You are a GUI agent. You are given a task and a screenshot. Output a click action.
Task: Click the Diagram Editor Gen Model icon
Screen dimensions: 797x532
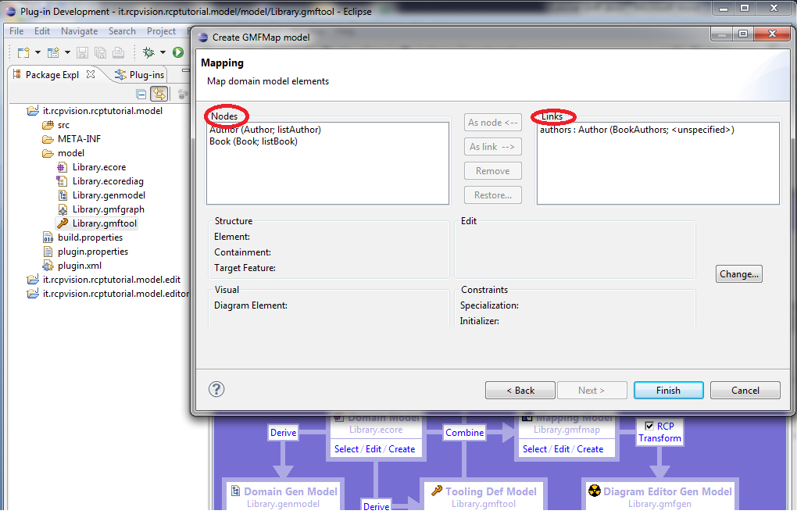click(594, 491)
